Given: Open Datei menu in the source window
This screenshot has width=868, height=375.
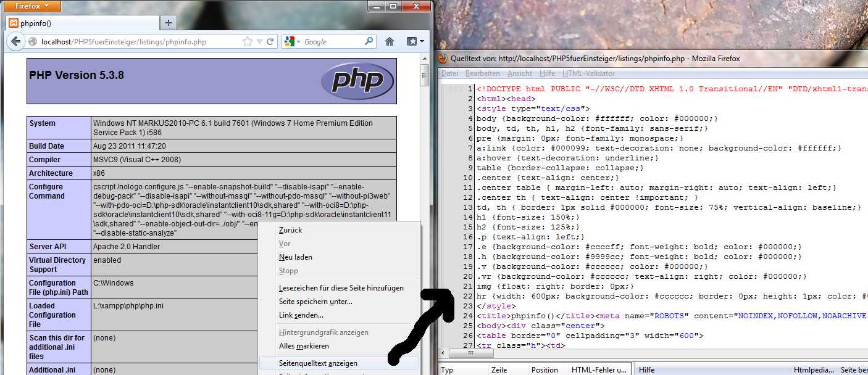Looking at the screenshot, I should (x=449, y=73).
